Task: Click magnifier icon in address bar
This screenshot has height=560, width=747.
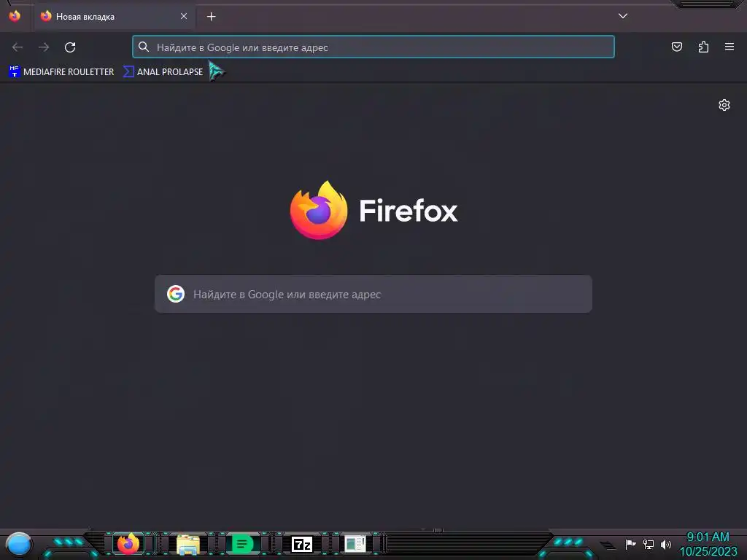Action: (144, 47)
